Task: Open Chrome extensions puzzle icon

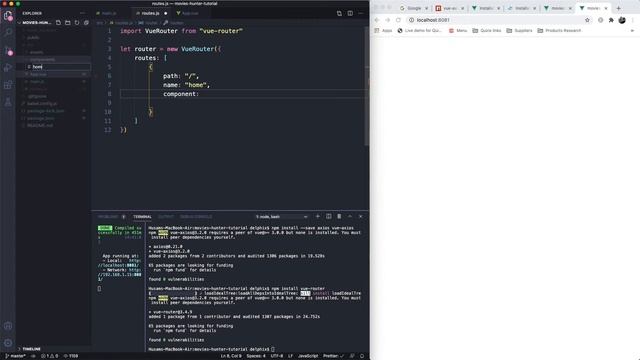Action: [611, 20]
